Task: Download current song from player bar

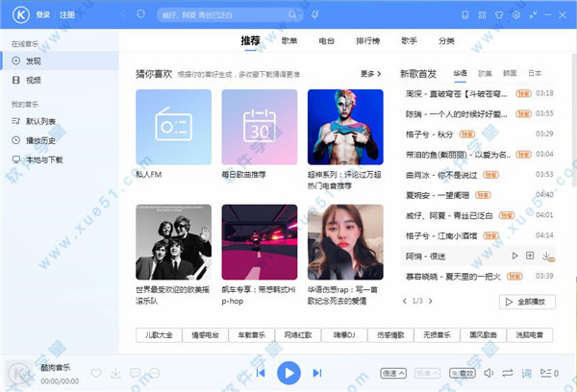Action: click(116, 373)
